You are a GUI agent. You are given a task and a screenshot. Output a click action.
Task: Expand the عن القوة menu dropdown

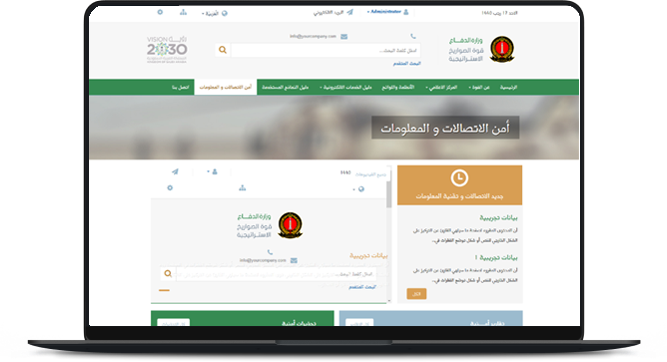click(479, 87)
